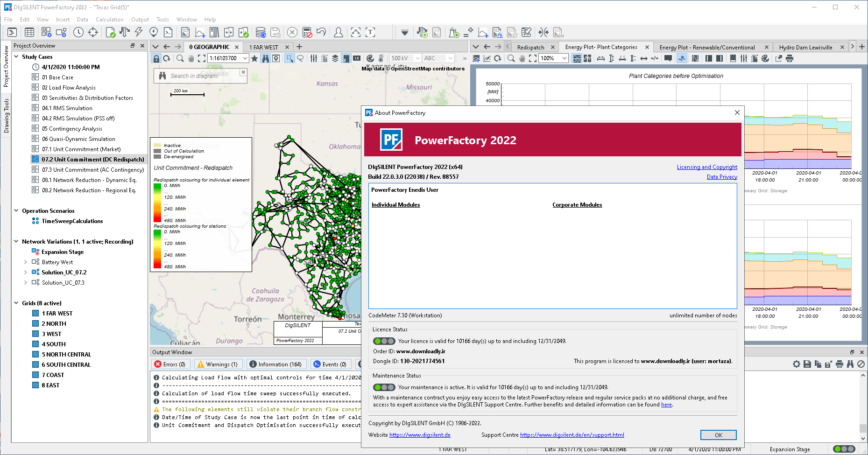This screenshot has height=455, width=868.
Task: Collapse the Study Cases tree section
Action: [16, 56]
